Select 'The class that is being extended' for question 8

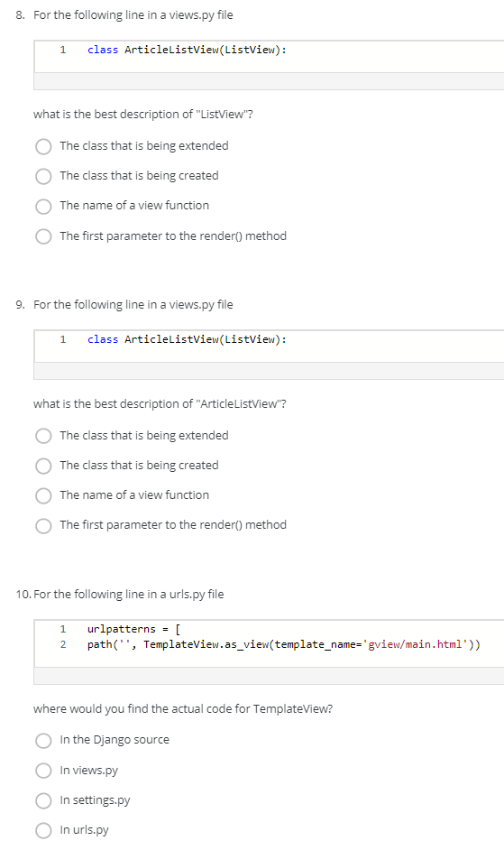pos(43,146)
